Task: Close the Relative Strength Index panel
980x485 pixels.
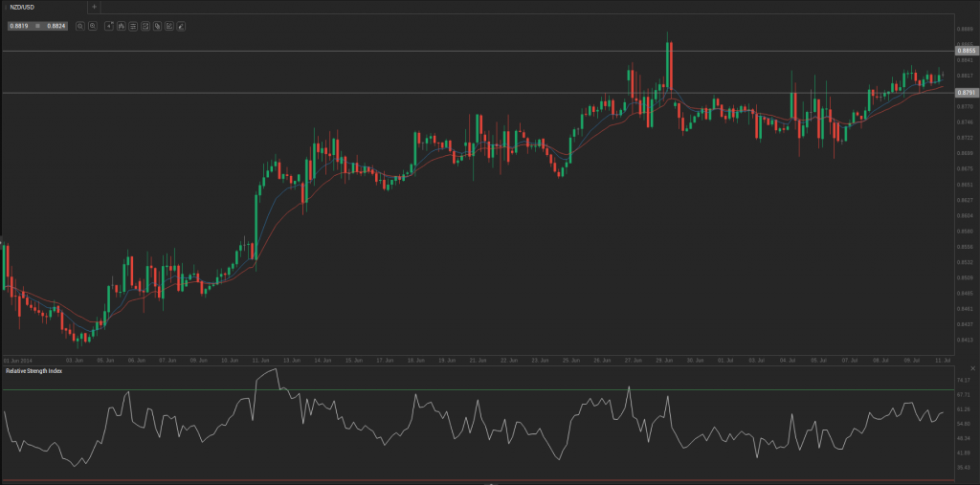Action: point(972,368)
